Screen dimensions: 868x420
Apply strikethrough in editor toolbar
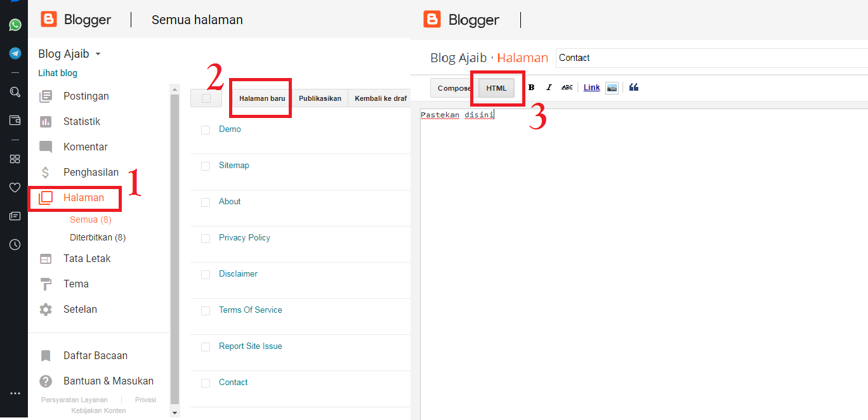coord(567,88)
